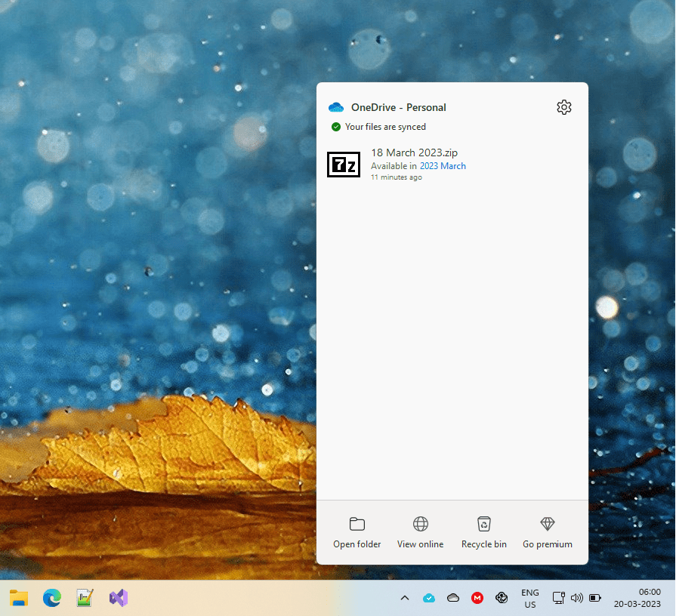
Task: Open Visual Studio from the taskbar
Action: pos(119,598)
